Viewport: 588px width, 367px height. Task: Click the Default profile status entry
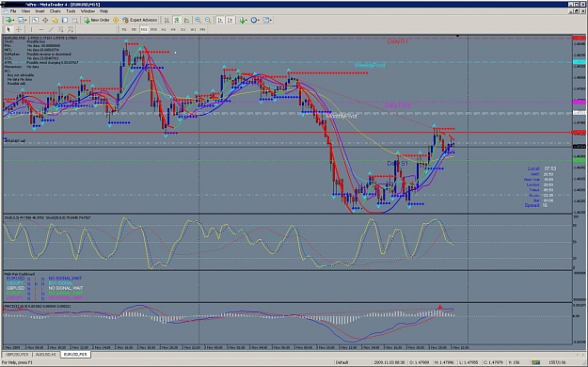[x=342, y=362]
